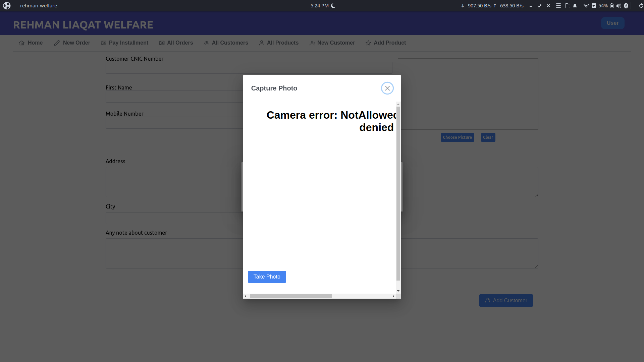Click the New Customer add-person icon
This screenshot has width=644, height=362.
(312, 43)
